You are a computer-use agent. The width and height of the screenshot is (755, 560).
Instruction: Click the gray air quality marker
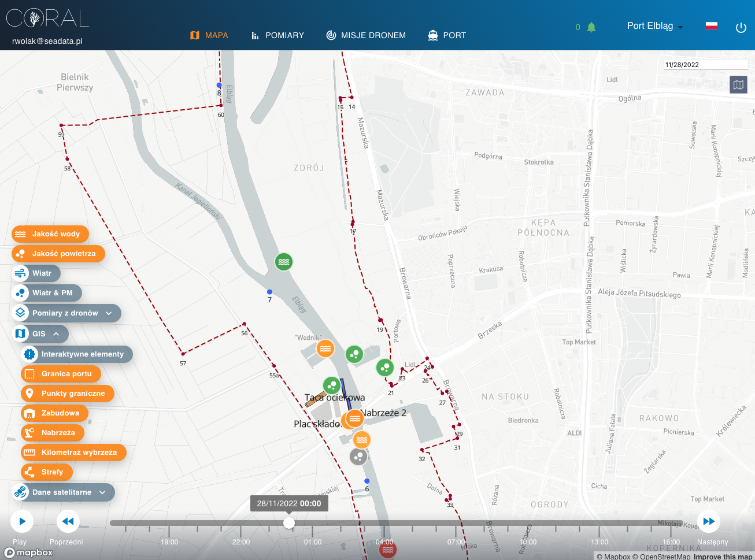pyautogui.click(x=358, y=457)
